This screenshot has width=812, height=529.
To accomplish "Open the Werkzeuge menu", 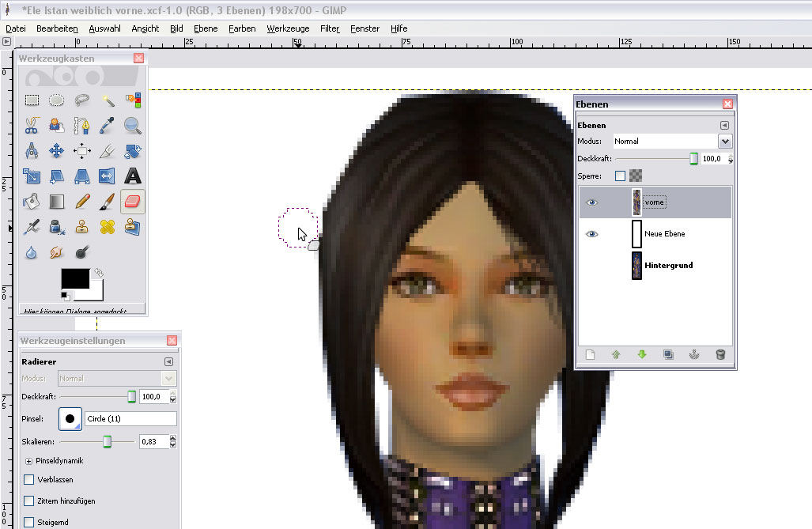I will click(288, 28).
